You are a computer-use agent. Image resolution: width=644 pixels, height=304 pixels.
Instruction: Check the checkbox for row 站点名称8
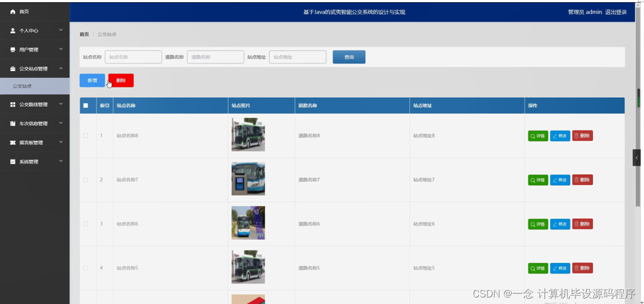pyautogui.click(x=85, y=136)
